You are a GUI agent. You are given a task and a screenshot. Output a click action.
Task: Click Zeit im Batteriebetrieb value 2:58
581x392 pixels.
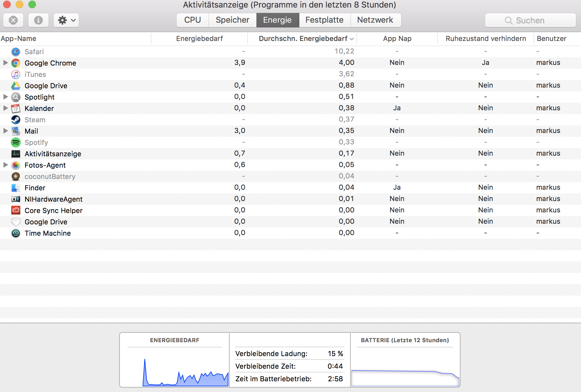pos(335,379)
